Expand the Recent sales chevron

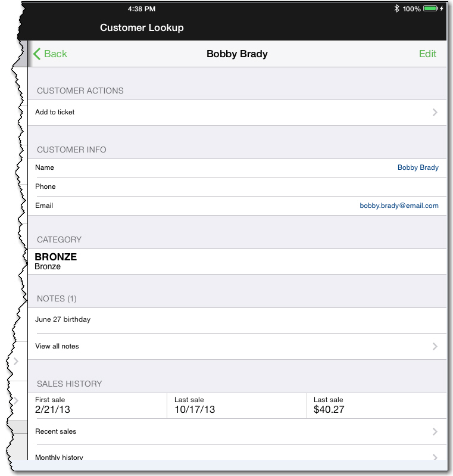435,432
